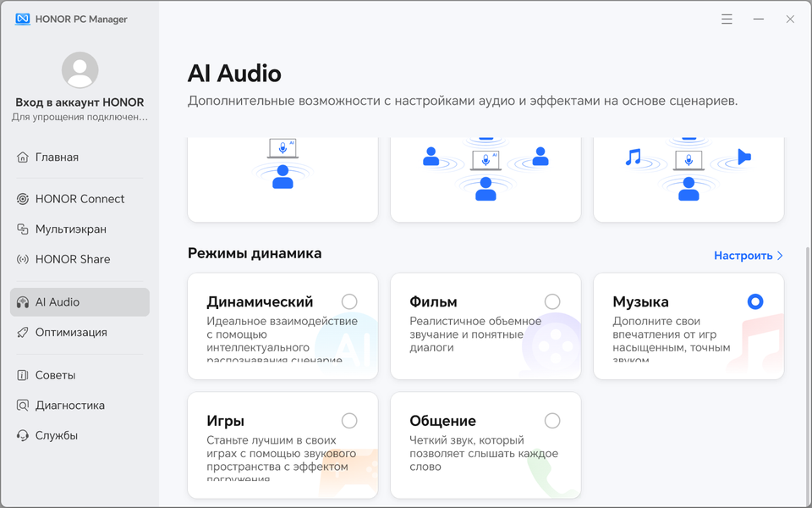
Task: Select the Общение speaker mode radio
Action: (x=552, y=421)
